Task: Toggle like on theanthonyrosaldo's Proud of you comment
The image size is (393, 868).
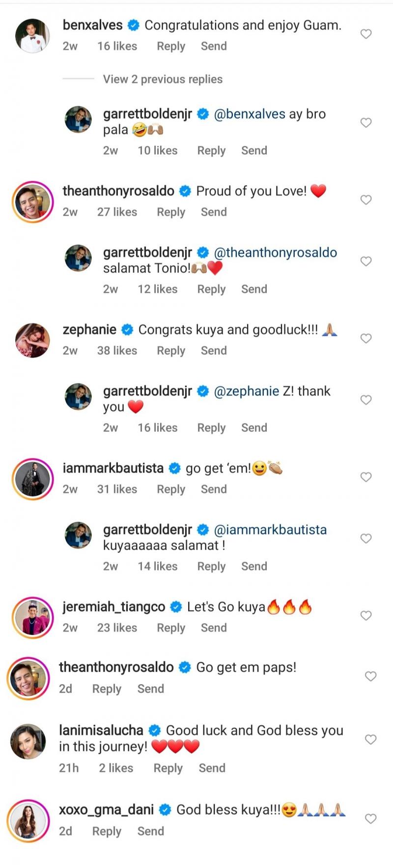Action: (366, 200)
